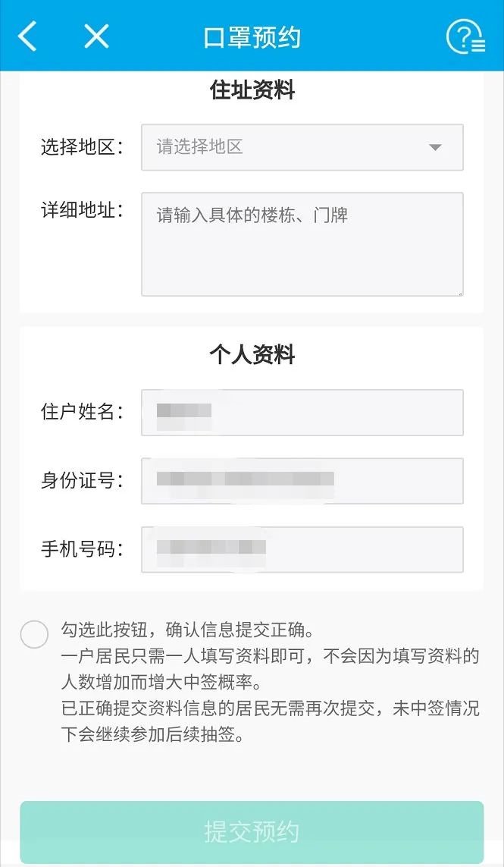
Task: Check the confirmation circle for correct information
Action: (34, 634)
